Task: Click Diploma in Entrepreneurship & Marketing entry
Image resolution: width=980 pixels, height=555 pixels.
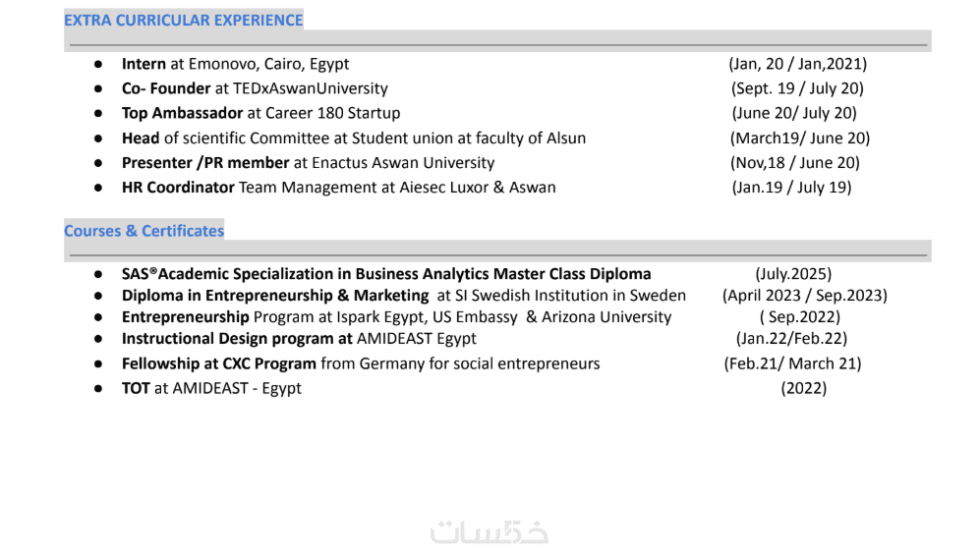Action: tap(403, 295)
